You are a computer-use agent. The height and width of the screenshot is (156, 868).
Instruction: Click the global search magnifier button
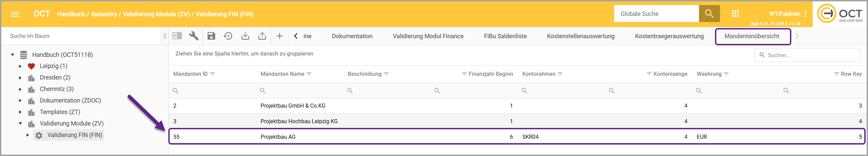tap(709, 14)
